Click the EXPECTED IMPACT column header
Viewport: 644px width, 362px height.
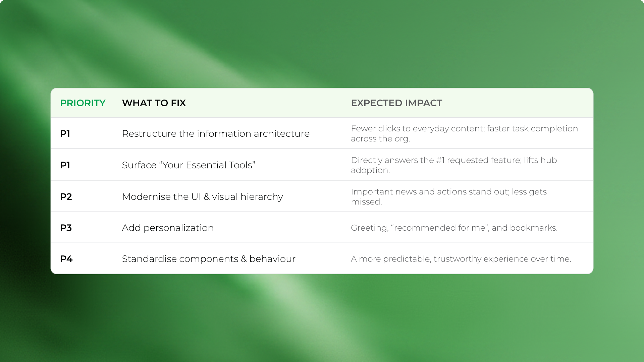(x=396, y=103)
